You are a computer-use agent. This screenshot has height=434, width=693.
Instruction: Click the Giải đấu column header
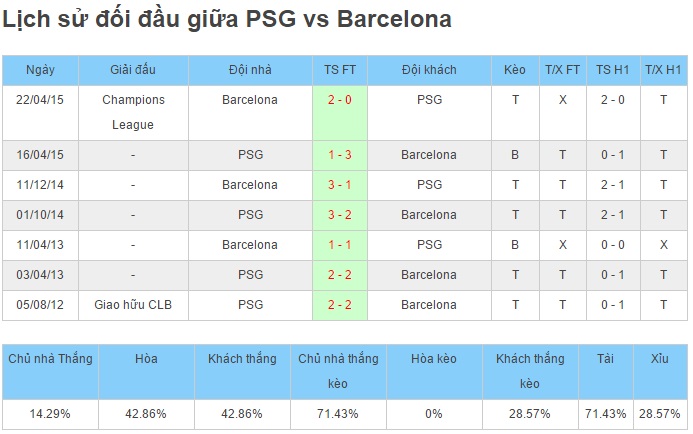coord(133,70)
